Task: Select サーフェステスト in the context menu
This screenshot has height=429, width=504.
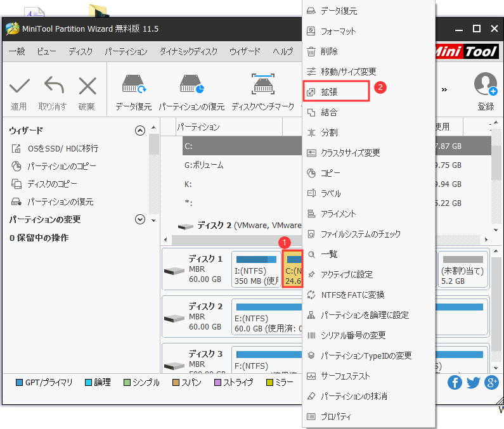Action: (369, 376)
